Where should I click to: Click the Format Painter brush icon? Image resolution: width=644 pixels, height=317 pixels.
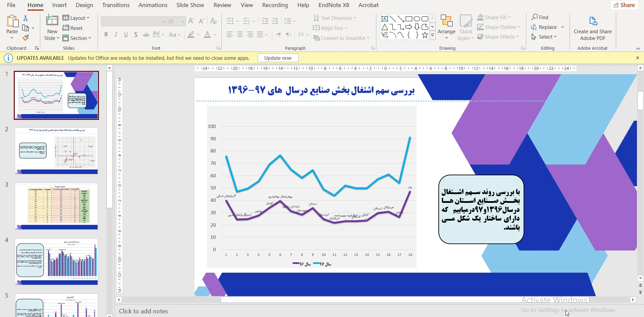coord(25,38)
